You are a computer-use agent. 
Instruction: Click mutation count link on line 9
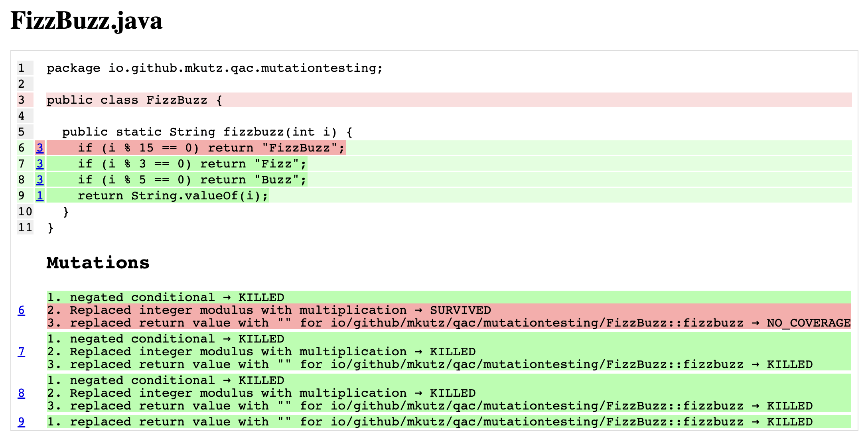40,196
